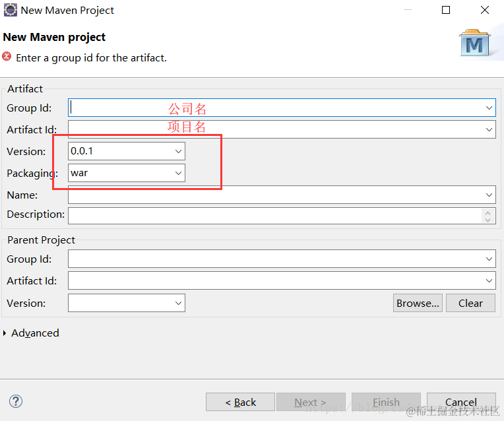Click the Maven M wizard banner icon

pos(475,44)
